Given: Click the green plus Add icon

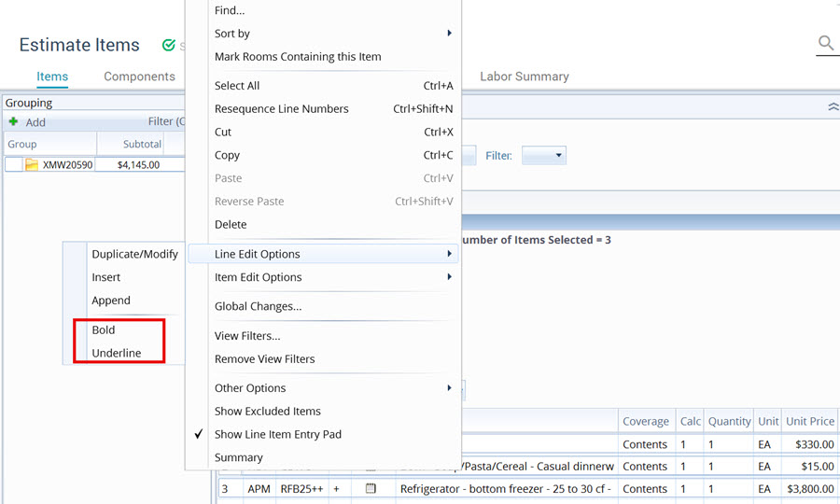Looking at the screenshot, I should point(14,122).
